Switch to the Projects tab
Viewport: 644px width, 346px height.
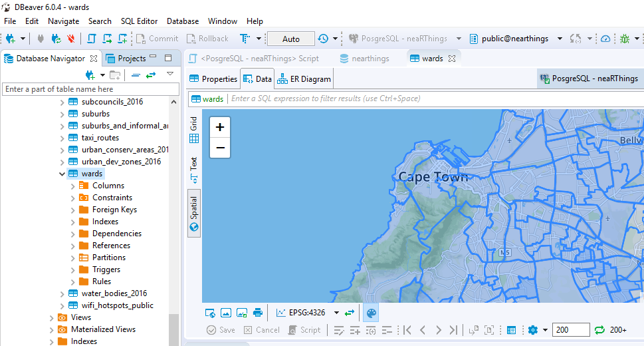coord(126,59)
